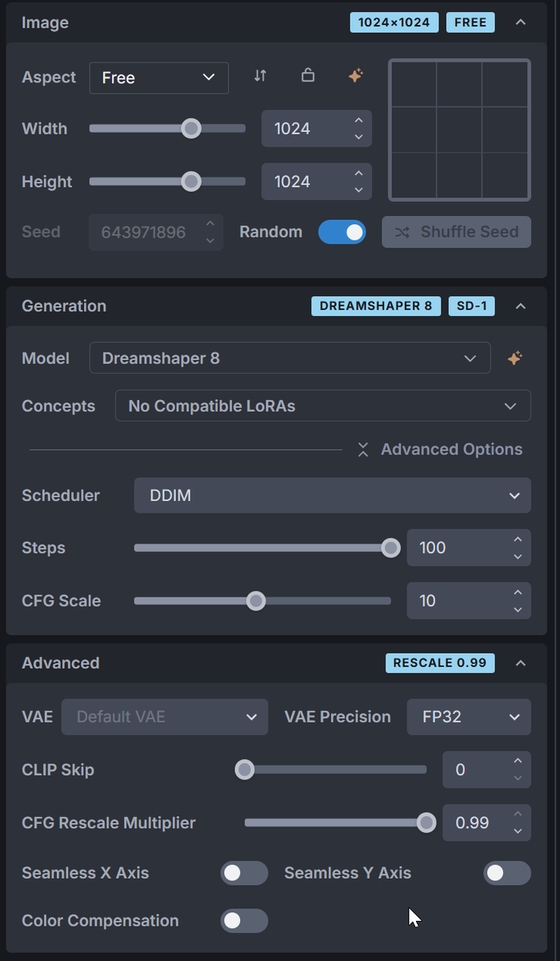Collapse the Image section chevron
The image size is (560, 961).
pyautogui.click(x=521, y=22)
